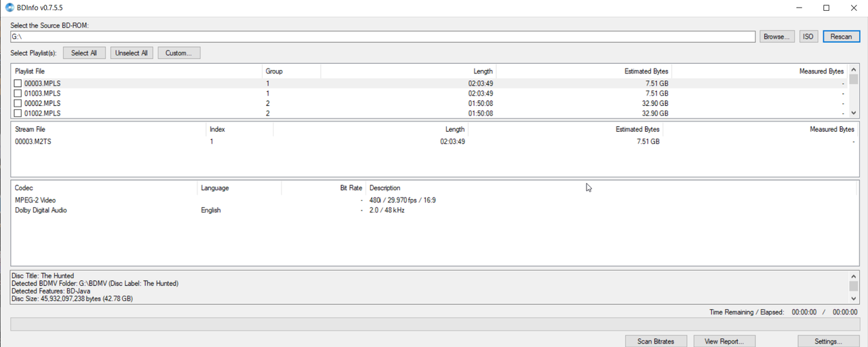Check the 00003.MPLS playlist checkbox
Viewport: 868px width, 347px height.
[x=18, y=84]
